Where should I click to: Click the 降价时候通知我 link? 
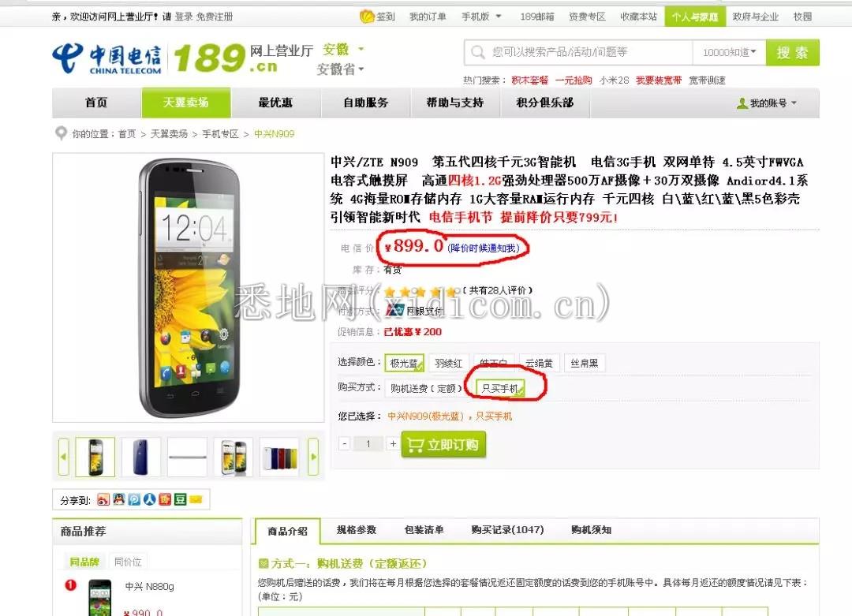point(484,248)
